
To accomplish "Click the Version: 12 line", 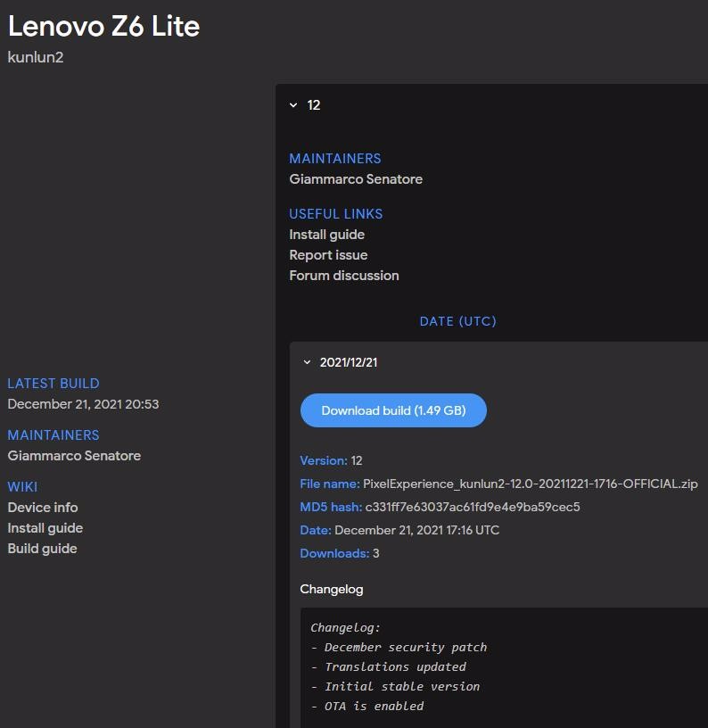I will click(332, 460).
